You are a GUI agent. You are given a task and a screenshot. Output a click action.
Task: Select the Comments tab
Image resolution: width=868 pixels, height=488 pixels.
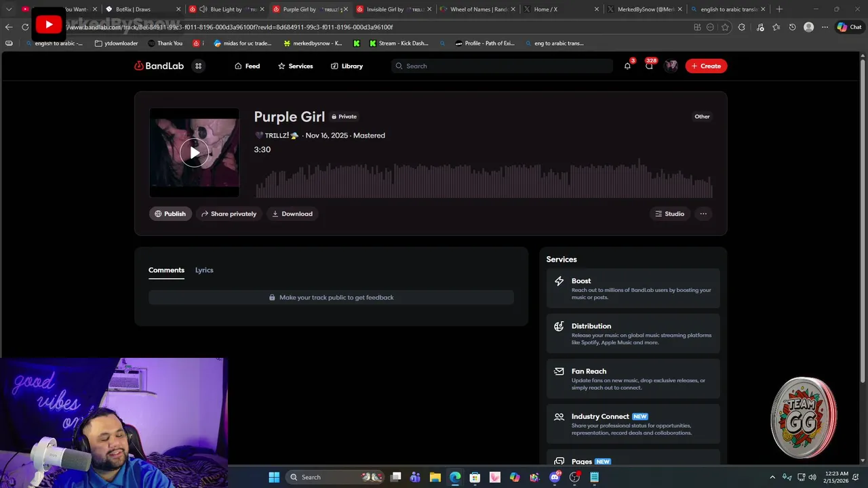click(166, 270)
